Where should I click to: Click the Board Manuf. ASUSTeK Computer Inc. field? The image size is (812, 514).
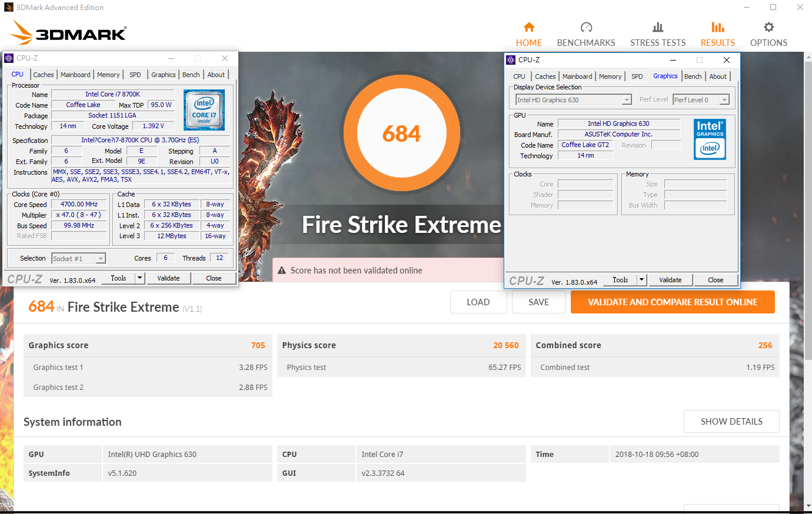[x=618, y=134]
